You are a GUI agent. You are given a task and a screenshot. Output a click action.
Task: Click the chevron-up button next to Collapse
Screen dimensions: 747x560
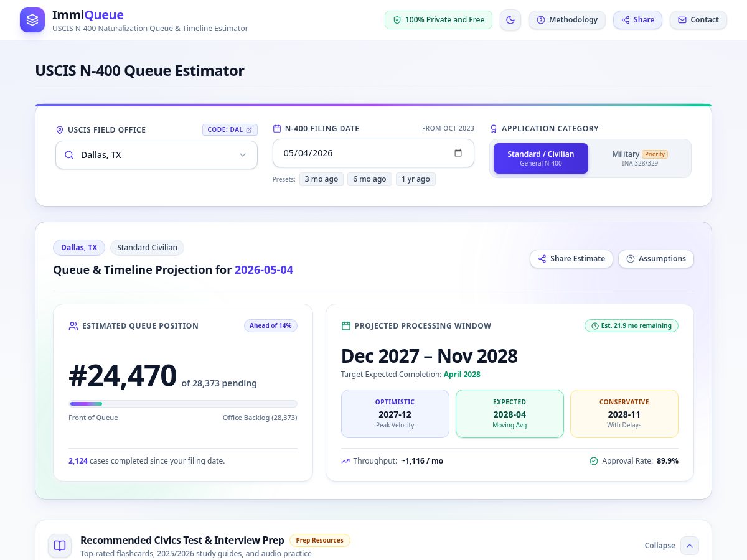[x=690, y=546]
